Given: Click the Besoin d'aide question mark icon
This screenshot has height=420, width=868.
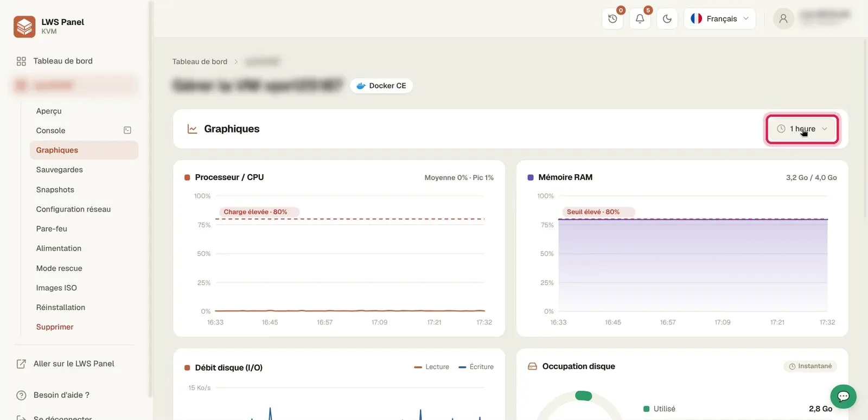Looking at the screenshot, I should (x=21, y=396).
